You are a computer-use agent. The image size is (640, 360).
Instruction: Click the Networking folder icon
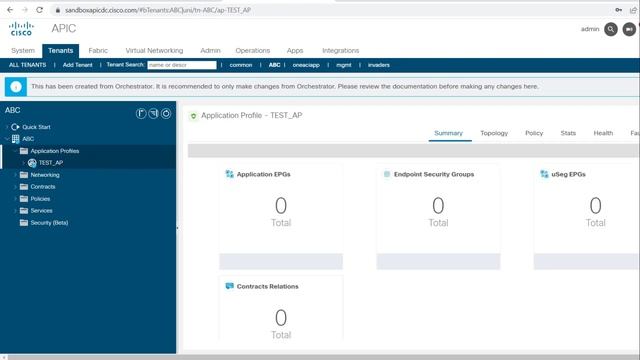(24, 175)
